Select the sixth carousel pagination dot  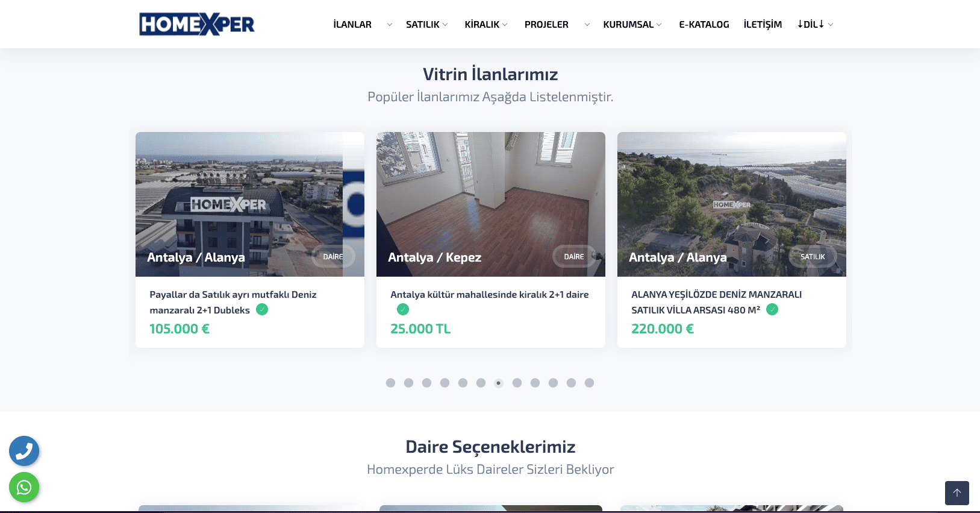(x=481, y=383)
